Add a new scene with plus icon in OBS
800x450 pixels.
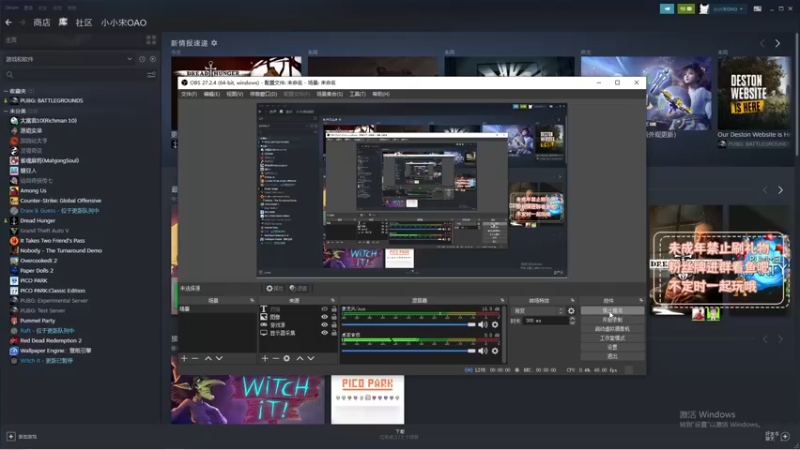click(x=184, y=359)
